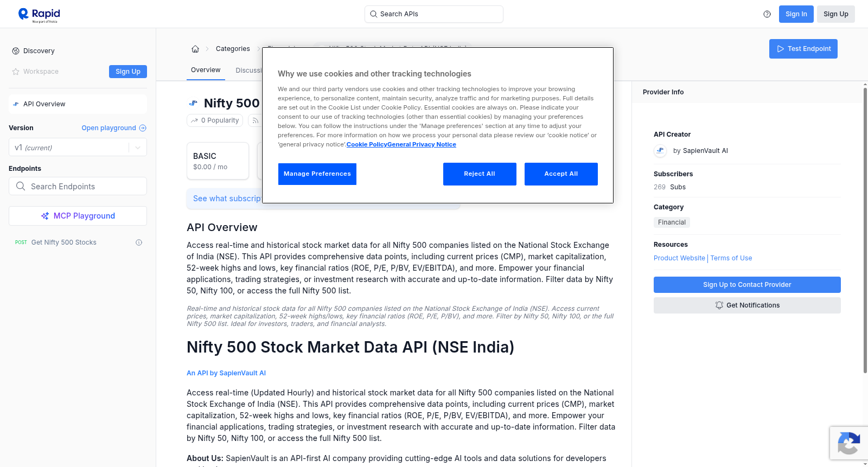The height and width of the screenshot is (467, 868).
Task: Click the Open playground arrow icon
Action: (x=143, y=128)
